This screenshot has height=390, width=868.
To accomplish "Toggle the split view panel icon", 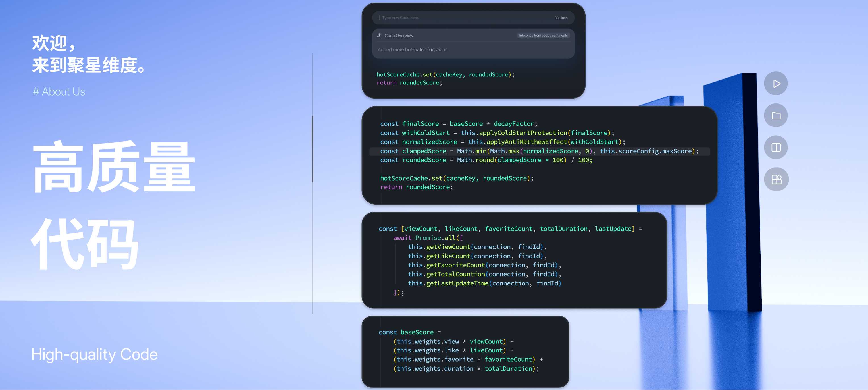I will [x=776, y=148].
